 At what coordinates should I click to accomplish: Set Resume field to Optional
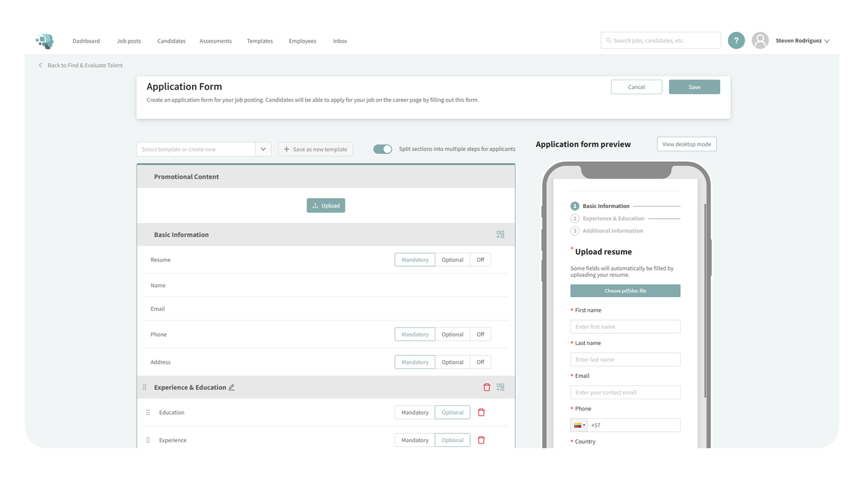pos(452,260)
